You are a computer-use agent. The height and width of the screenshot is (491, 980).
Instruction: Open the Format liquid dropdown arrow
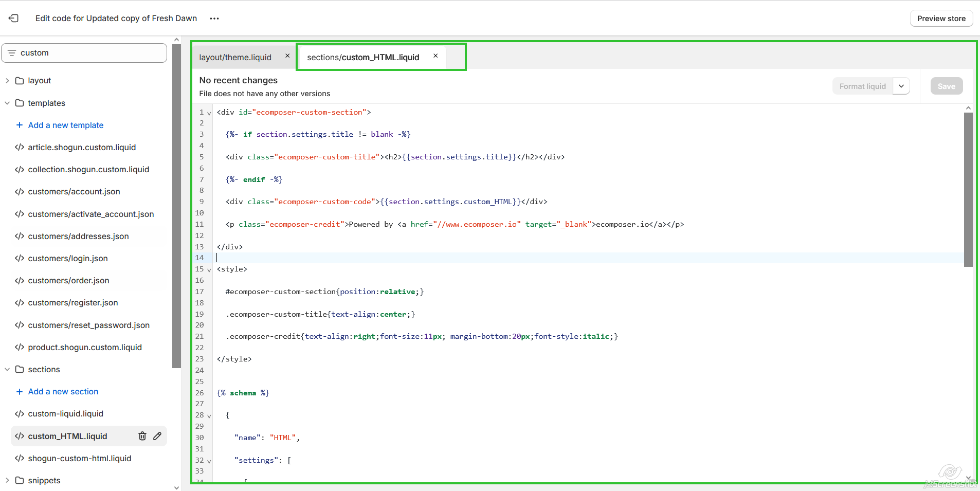click(x=901, y=86)
